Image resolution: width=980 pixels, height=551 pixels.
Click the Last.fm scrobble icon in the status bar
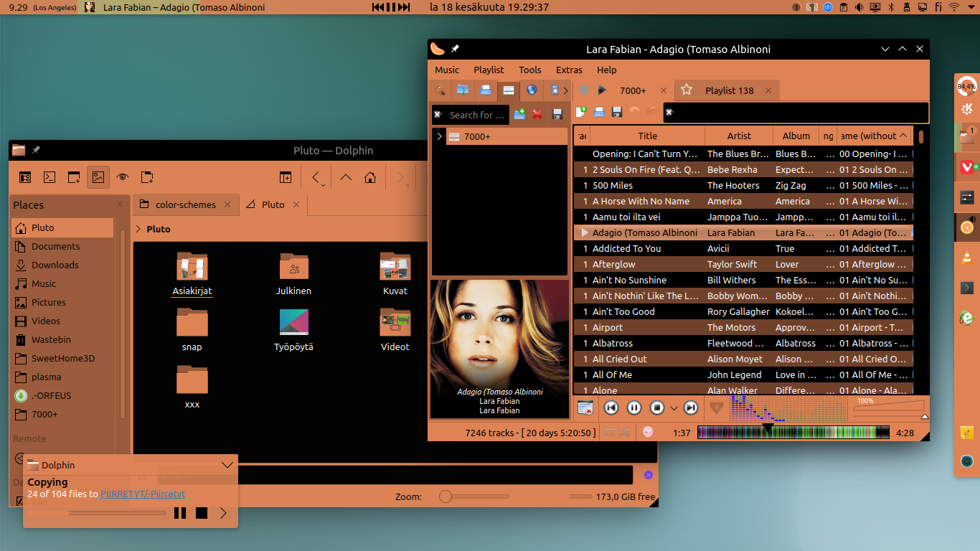648,432
